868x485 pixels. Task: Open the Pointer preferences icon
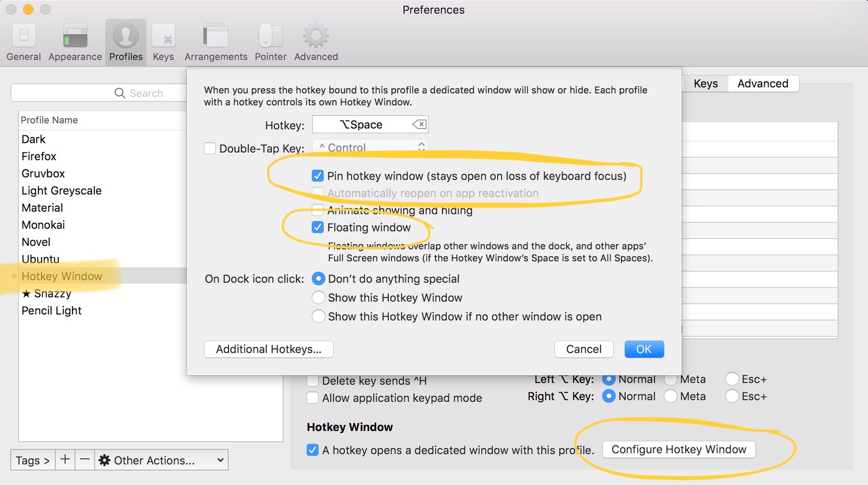[x=270, y=36]
